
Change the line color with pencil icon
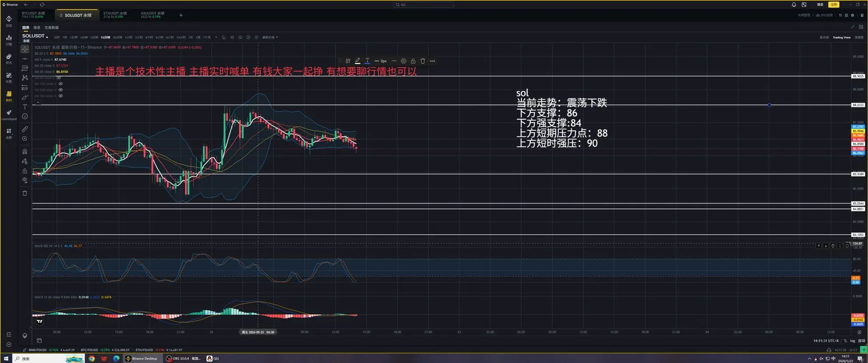click(x=357, y=61)
